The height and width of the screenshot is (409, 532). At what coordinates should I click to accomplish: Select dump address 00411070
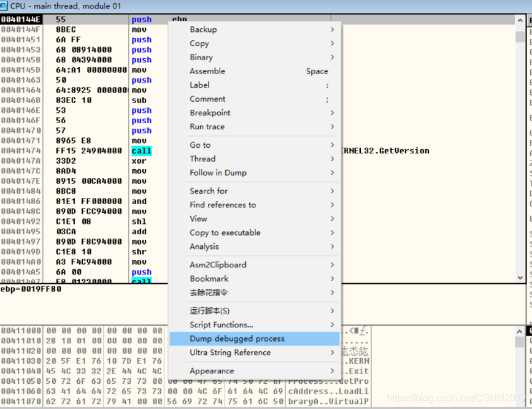(x=21, y=402)
